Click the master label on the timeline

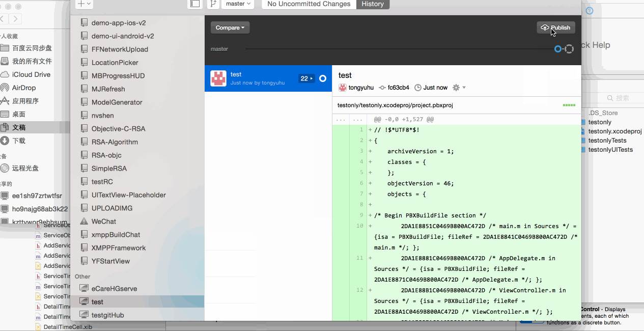tap(219, 49)
